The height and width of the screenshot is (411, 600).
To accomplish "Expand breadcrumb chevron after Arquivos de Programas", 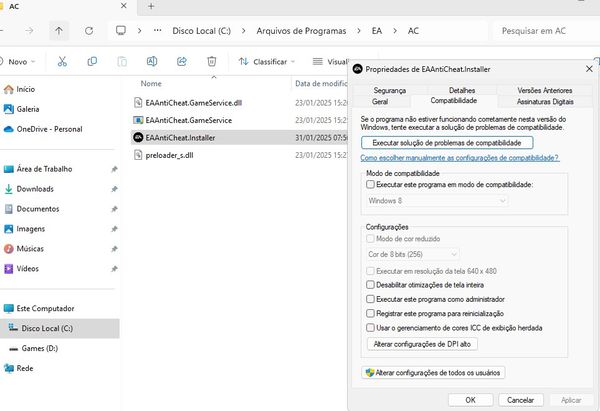I will pos(359,31).
